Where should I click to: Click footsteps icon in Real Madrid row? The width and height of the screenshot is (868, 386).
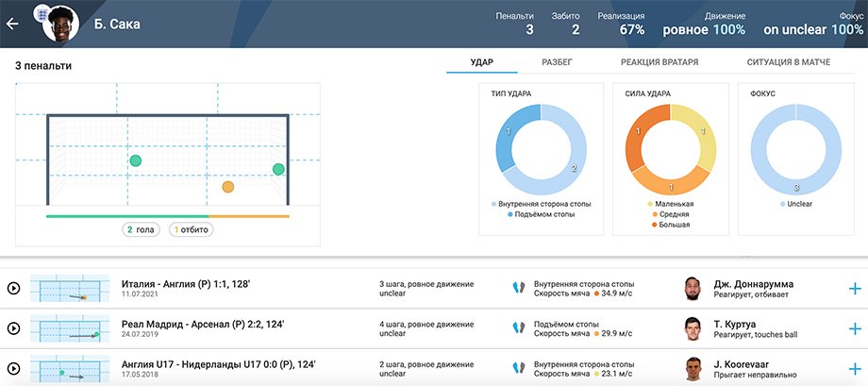click(519, 327)
